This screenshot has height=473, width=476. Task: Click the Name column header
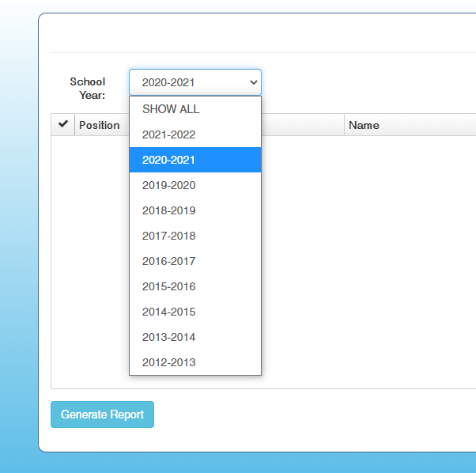tap(364, 125)
